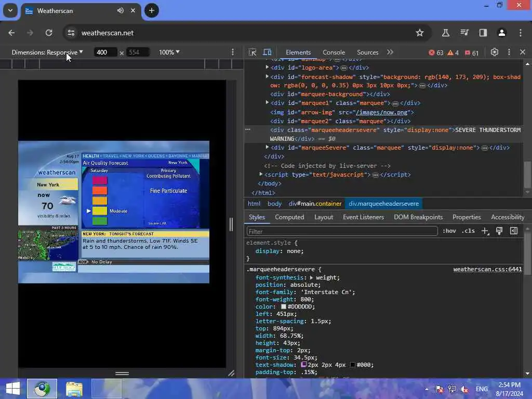Click the viewport height field 554

click(x=138, y=52)
